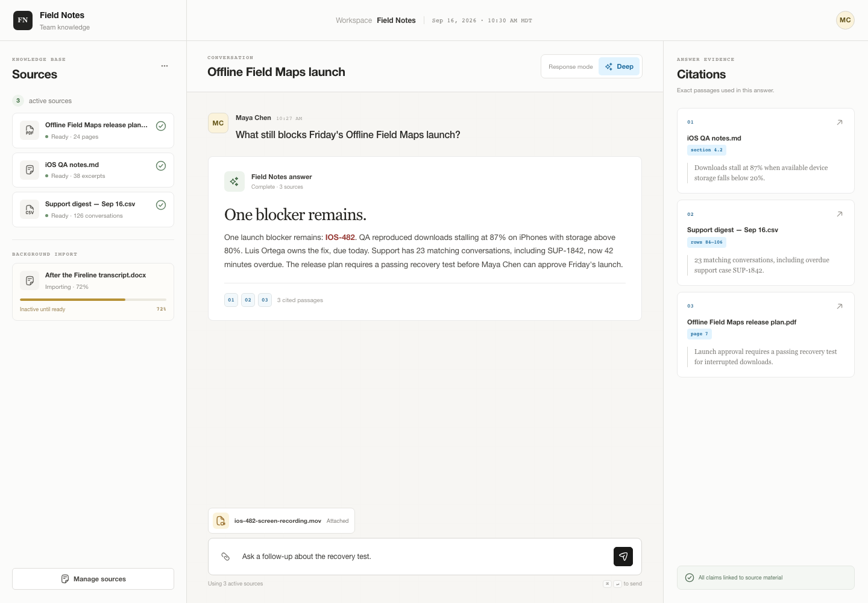Jump to cited passage 01

[x=231, y=300]
